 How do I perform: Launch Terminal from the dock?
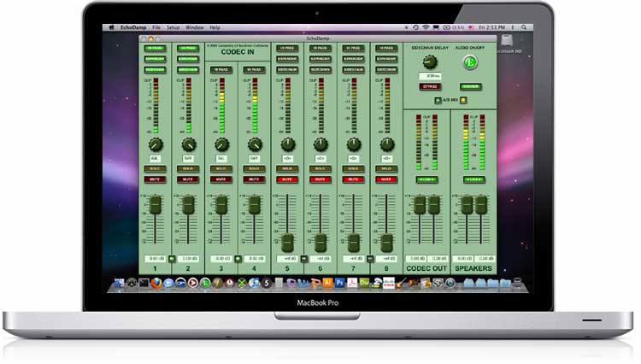144,283
